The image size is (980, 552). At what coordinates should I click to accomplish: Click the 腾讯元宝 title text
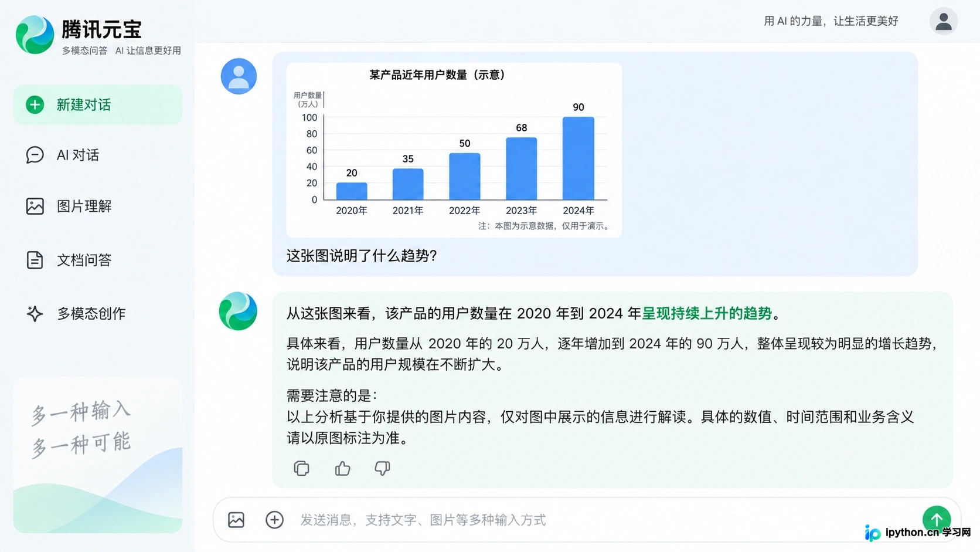point(101,29)
